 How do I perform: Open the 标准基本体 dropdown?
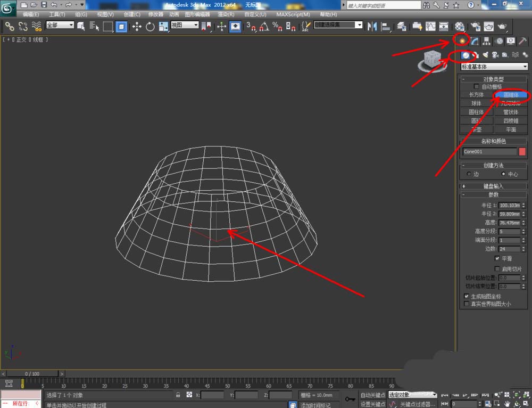494,67
